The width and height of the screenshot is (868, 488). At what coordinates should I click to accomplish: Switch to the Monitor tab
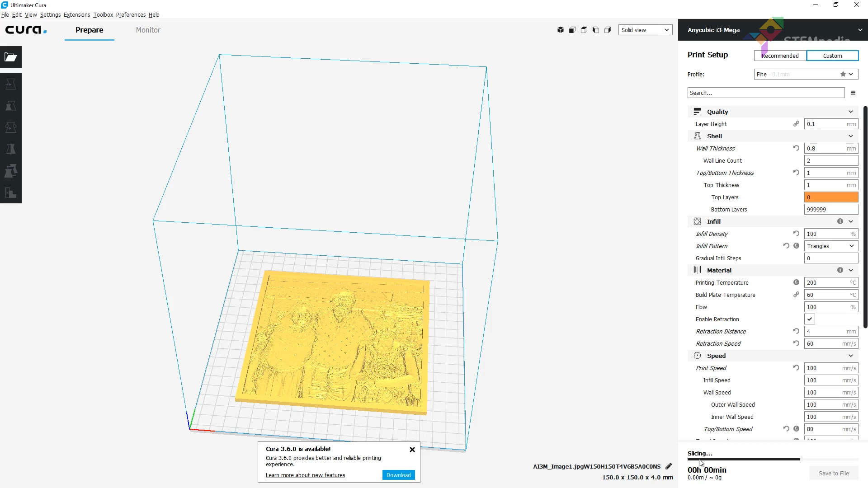coord(148,30)
